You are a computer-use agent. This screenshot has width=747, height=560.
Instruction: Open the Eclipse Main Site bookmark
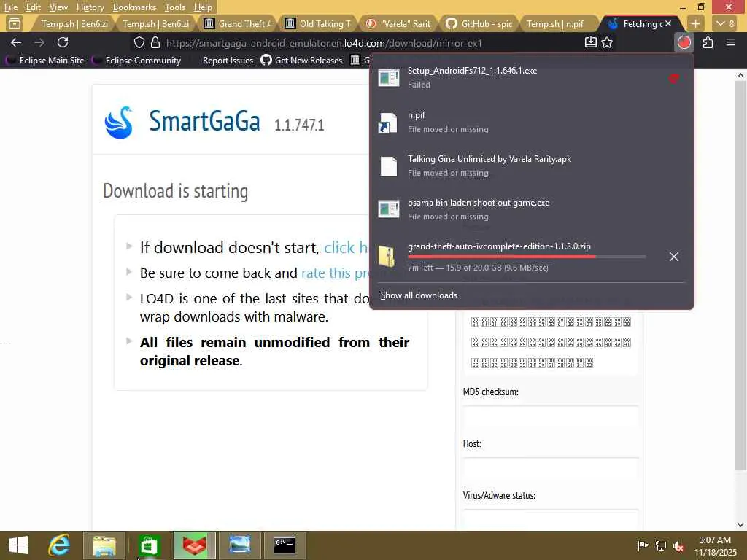click(x=46, y=60)
